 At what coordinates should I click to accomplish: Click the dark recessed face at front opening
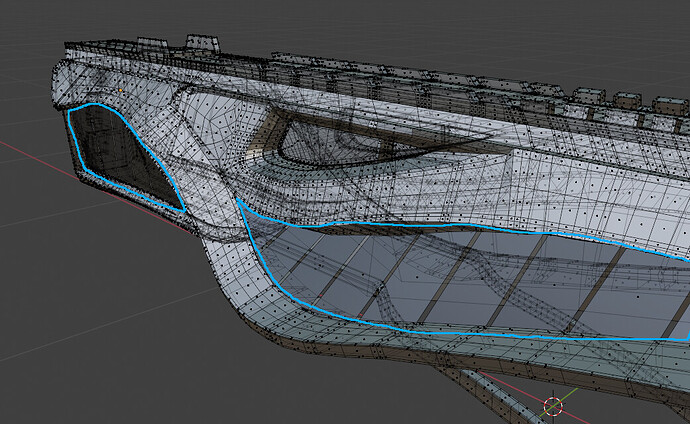123,156
